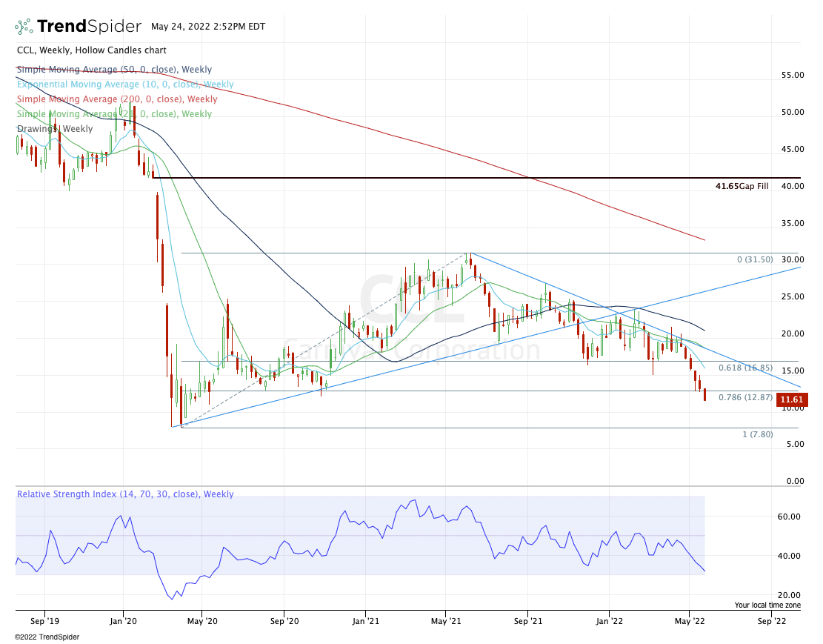Click the Simple Moving Average (200) legend label
The height and width of the screenshot is (644, 823).
click(x=117, y=99)
